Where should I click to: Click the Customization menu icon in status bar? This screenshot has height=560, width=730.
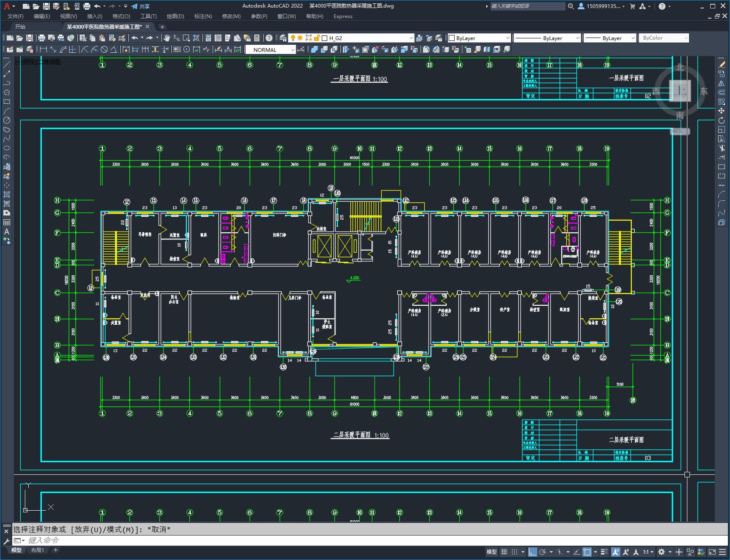722,552
